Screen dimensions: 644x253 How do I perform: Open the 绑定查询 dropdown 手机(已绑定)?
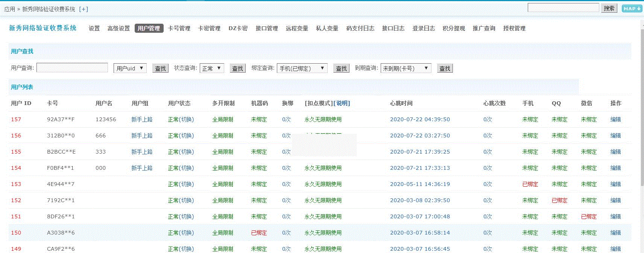(x=302, y=68)
